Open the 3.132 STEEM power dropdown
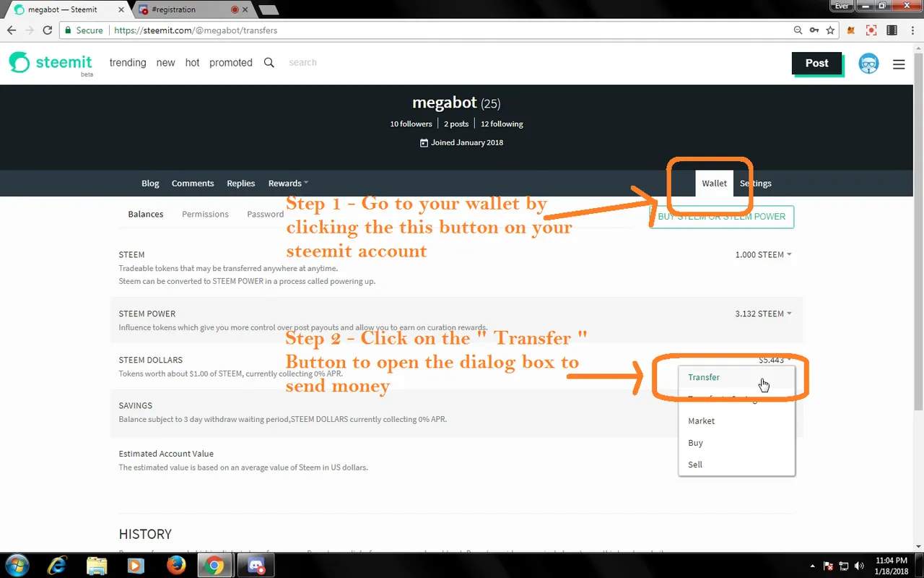This screenshot has width=924, height=578. coord(763,314)
